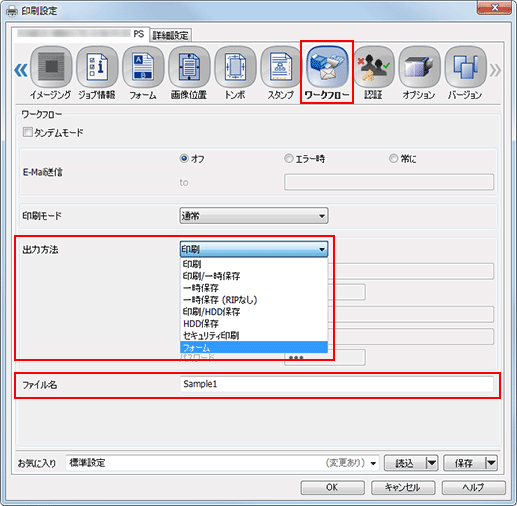The image size is (517, 506).
Task: Click the ヘルプ button
Action: pos(474,488)
